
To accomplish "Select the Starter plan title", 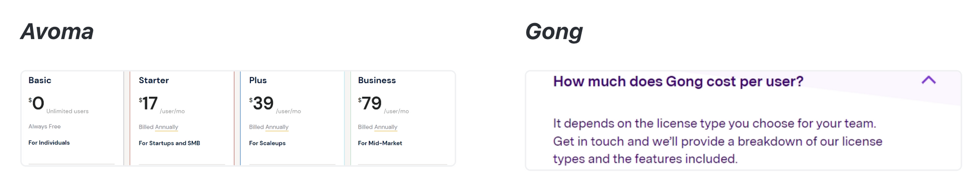I will tap(153, 80).
